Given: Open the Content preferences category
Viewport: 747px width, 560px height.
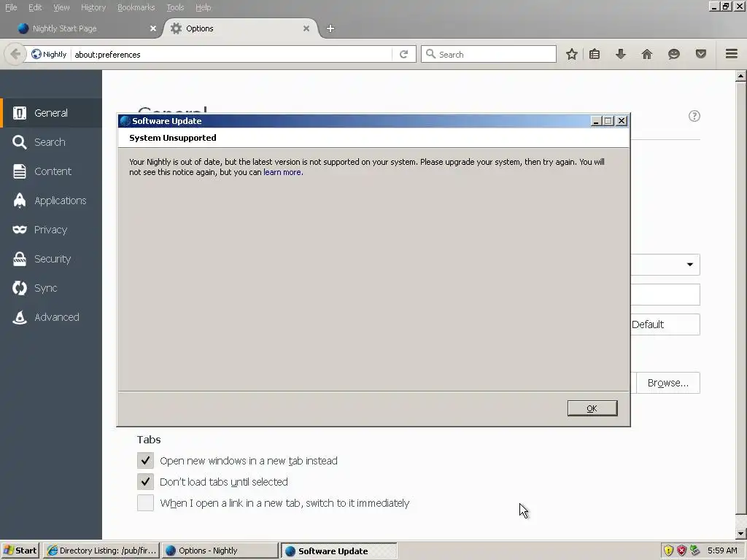Looking at the screenshot, I should point(51,171).
